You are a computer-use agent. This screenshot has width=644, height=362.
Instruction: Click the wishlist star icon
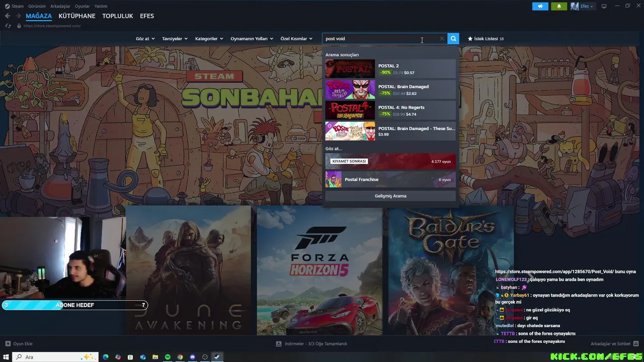pos(470,39)
